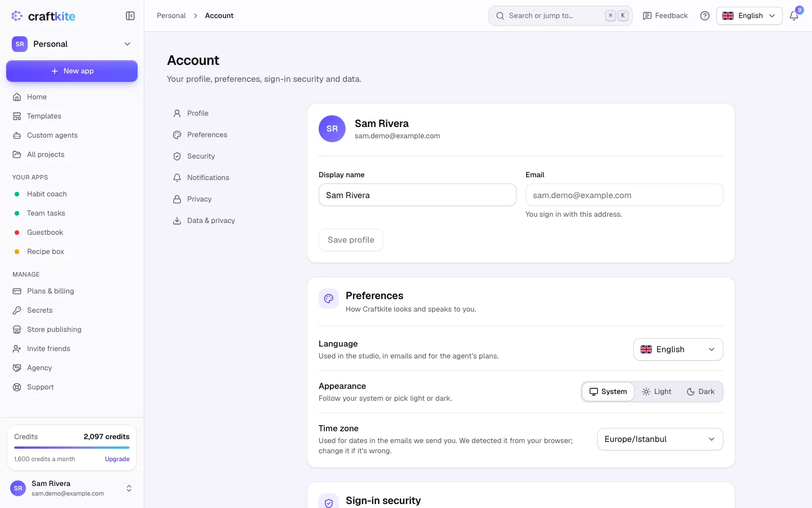Click the Upgrade link
The image size is (812, 508).
[117, 459]
